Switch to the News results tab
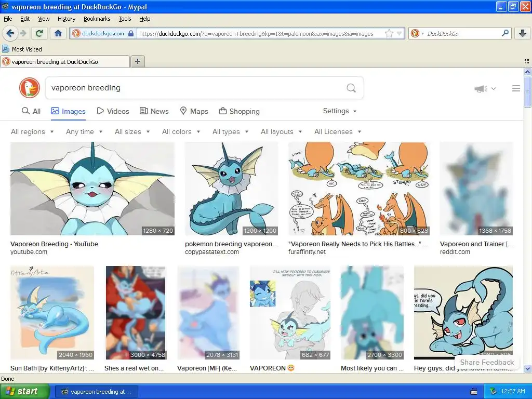 (x=154, y=111)
